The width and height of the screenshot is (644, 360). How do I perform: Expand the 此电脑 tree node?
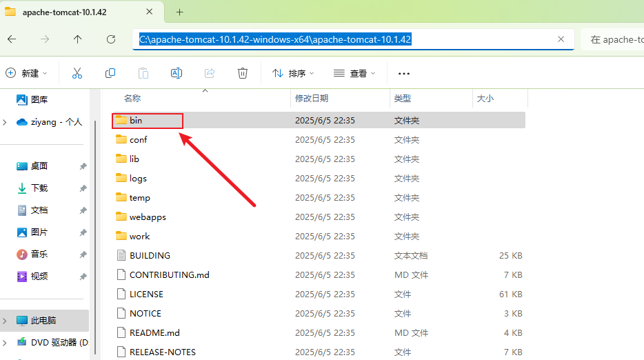(x=5, y=321)
